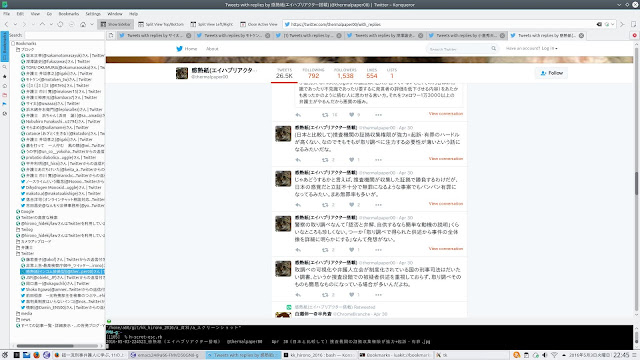Screen dimensions: 640x360
Task: Open the Following 792 stat
Action: click(313, 73)
